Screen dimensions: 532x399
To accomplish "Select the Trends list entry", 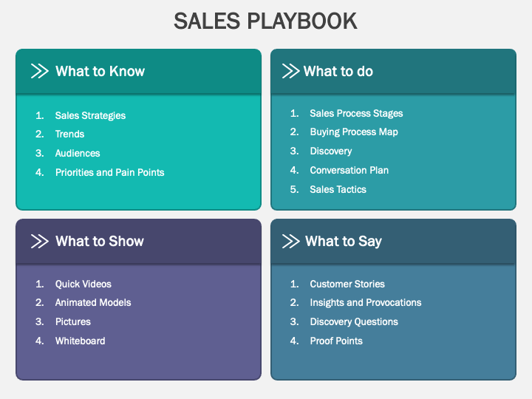I will point(69,134).
